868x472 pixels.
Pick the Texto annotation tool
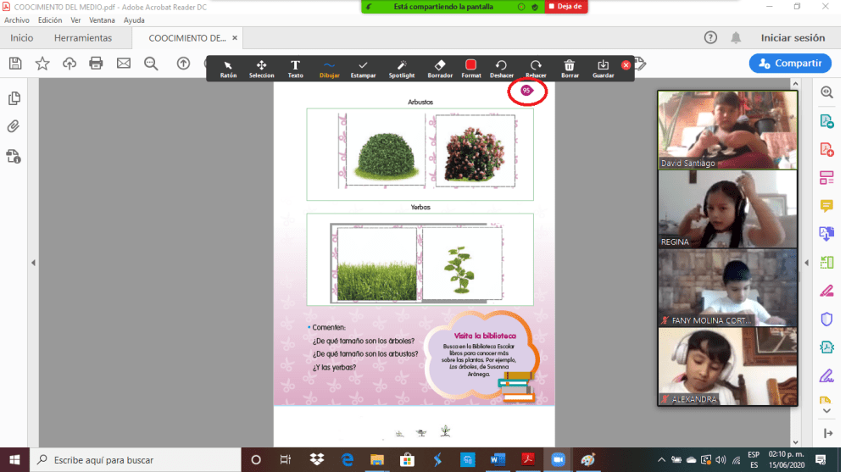tap(295, 69)
